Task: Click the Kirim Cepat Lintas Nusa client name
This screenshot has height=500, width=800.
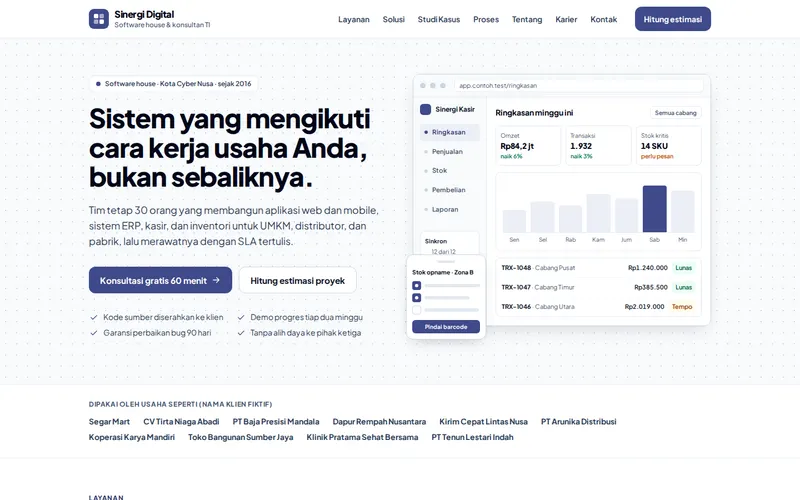Action: click(x=483, y=421)
